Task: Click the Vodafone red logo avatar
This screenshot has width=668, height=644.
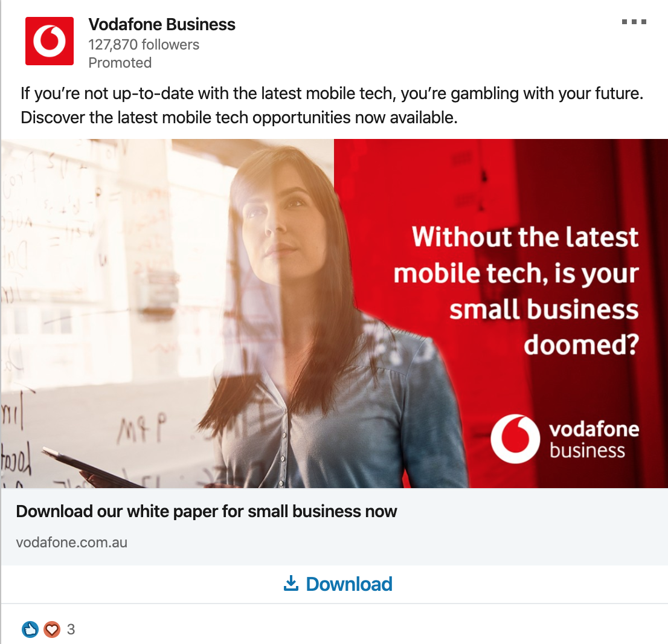Action: tap(50, 41)
